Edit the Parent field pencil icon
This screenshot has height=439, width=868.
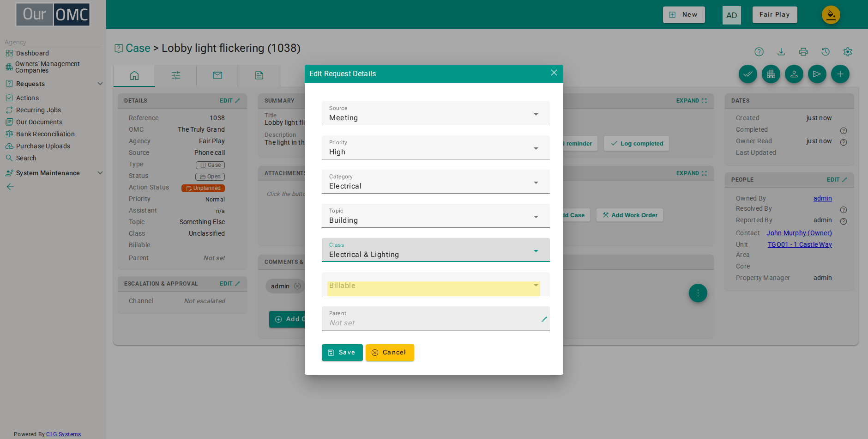(x=544, y=319)
